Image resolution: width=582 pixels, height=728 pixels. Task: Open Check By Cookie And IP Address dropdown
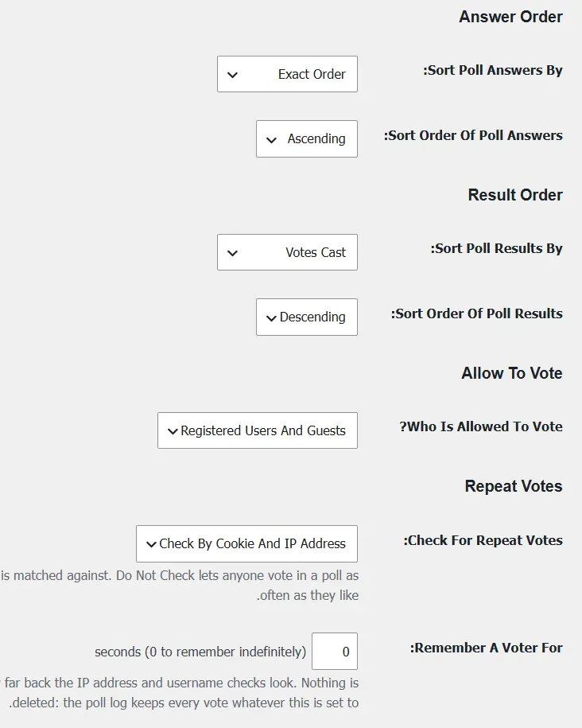[x=247, y=543]
